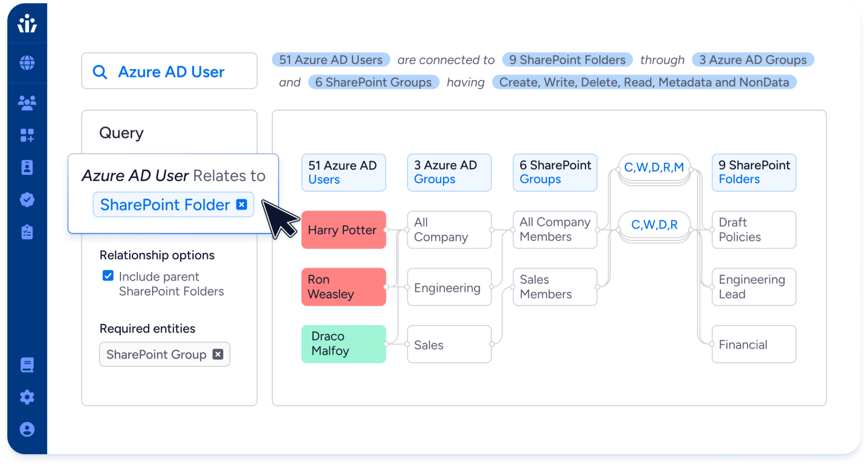
Task: Select the Draco Malfoy green node
Action: (343, 343)
